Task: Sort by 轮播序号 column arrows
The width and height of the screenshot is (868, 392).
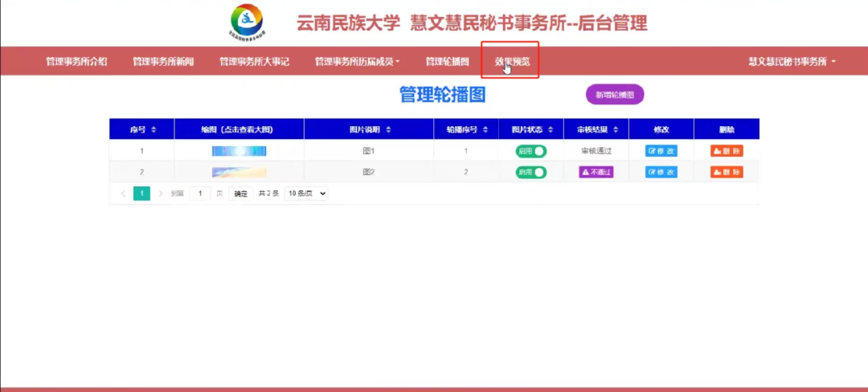Action: click(x=485, y=129)
